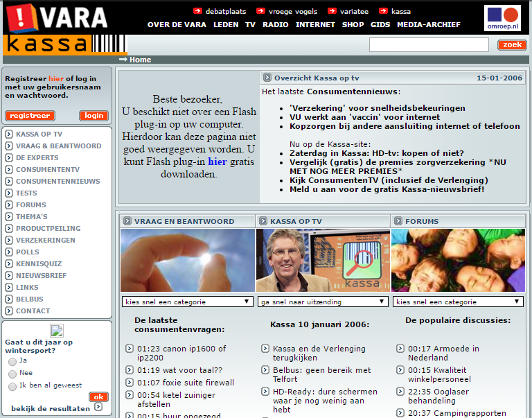Click arrow icon beside LINKS
Screen dimensions: 532x418
(9, 287)
